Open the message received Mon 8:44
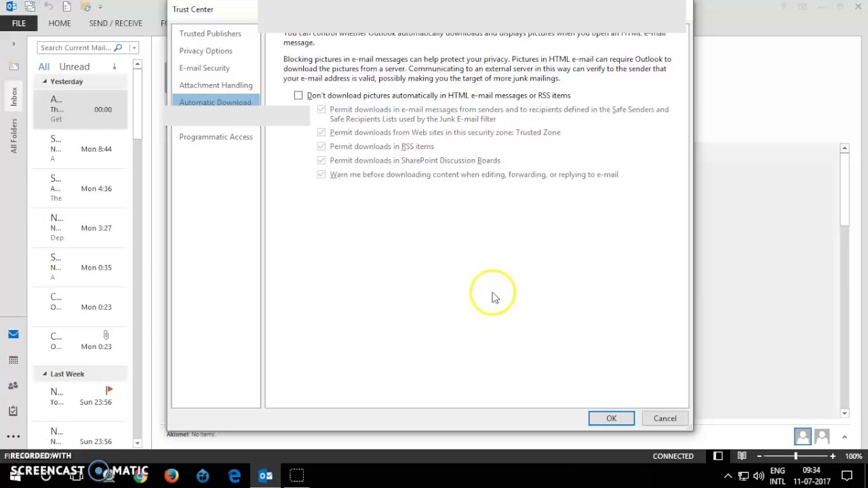Viewport: 868px width, 488px height. click(80, 148)
